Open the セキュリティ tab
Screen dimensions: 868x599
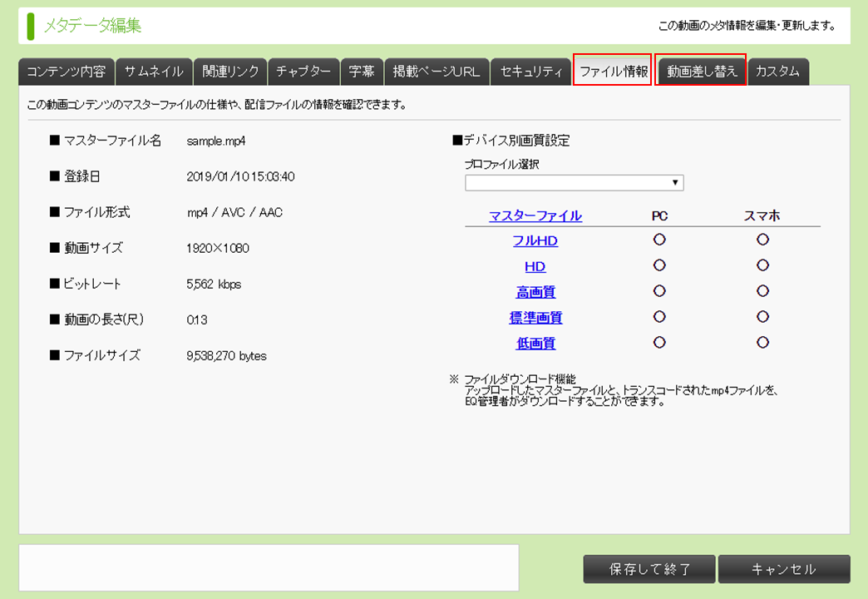pyautogui.click(x=531, y=72)
